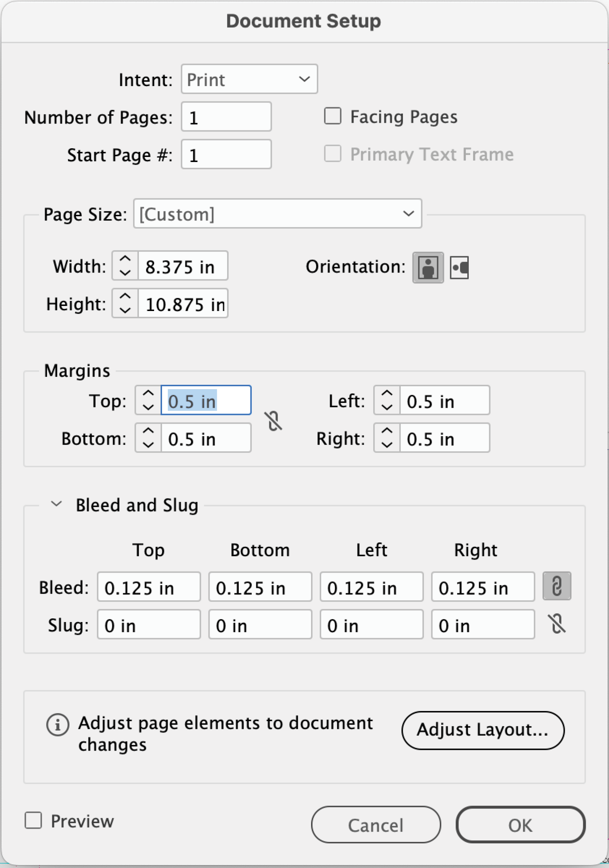Open the Intent dropdown

(x=249, y=79)
